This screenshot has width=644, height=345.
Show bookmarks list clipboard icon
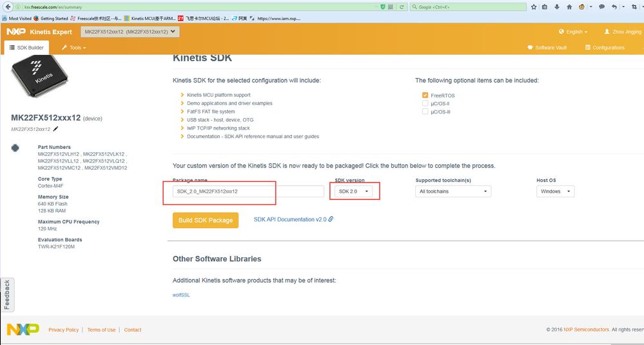point(545,7)
